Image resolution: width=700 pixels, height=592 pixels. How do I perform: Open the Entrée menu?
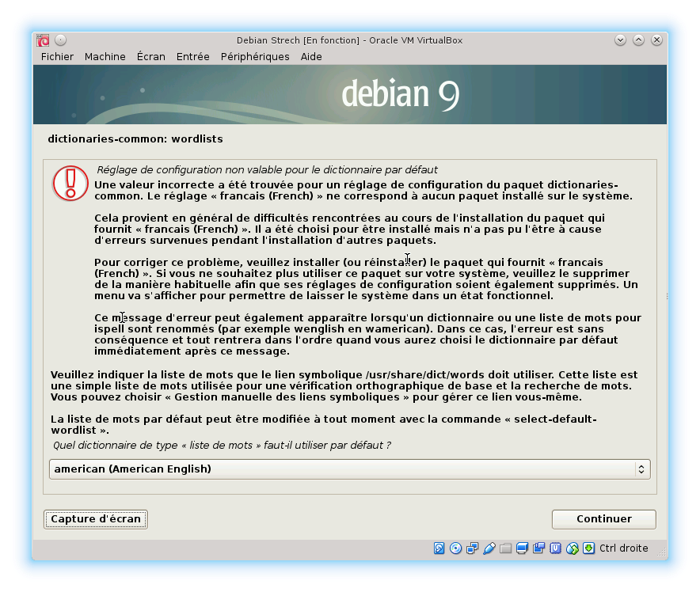[193, 57]
